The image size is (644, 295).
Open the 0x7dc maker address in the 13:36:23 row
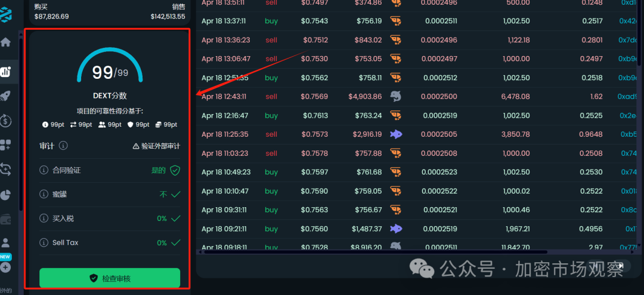(628, 40)
